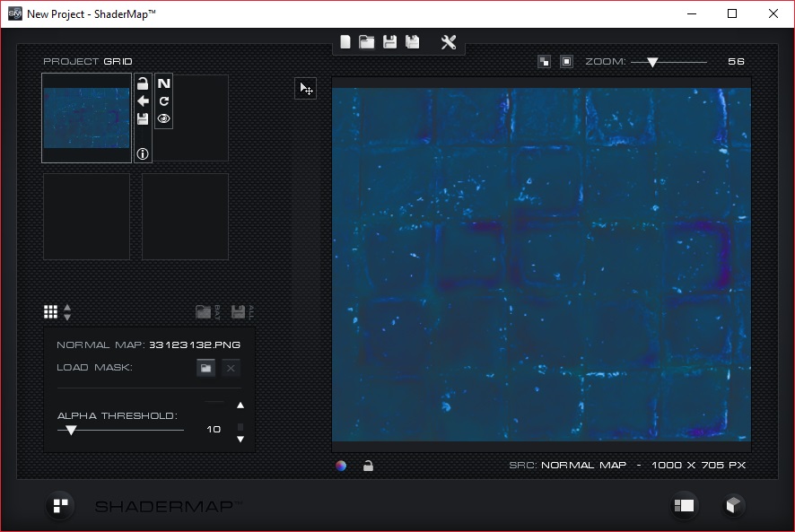Open the map info circle icon
The width and height of the screenshot is (795, 532).
143,153
